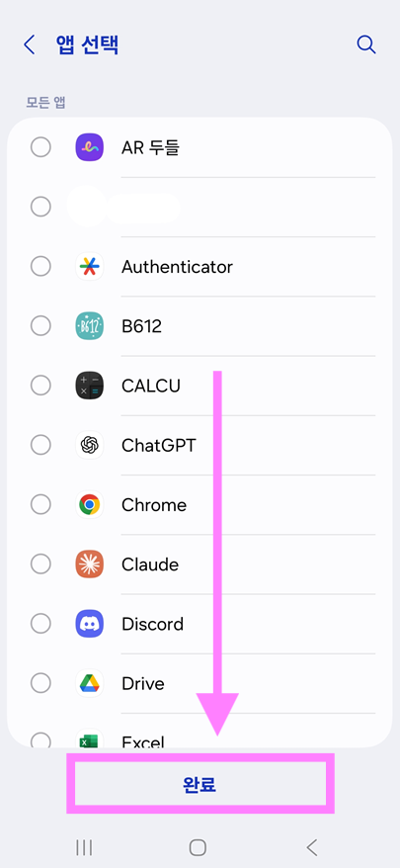This screenshot has height=868, width=400.
Task: Open search with the magnifier icon
Action: pyautogui.click(x=366, y=44)
